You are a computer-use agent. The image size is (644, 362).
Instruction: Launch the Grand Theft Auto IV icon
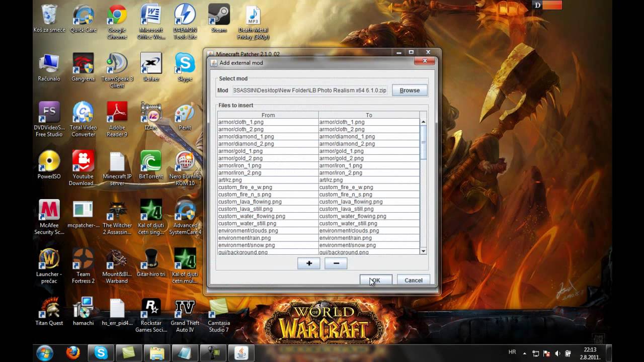pos(185,314)
